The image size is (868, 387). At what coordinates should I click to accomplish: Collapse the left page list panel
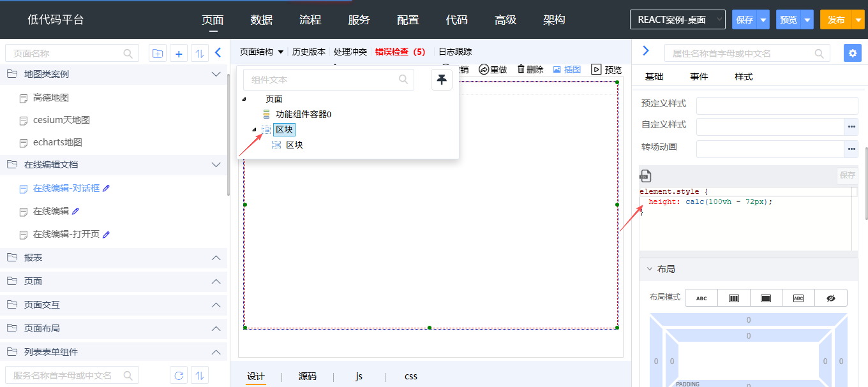pos(218,53)
